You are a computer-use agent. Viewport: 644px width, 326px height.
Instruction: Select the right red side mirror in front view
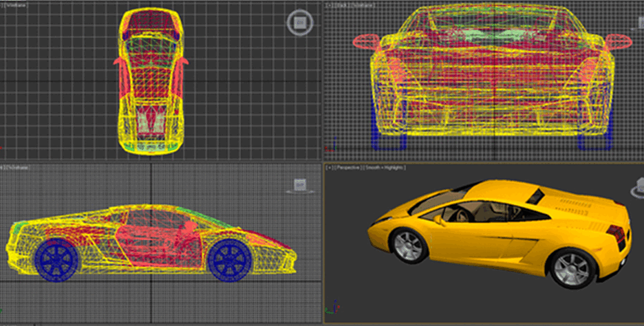619,41
